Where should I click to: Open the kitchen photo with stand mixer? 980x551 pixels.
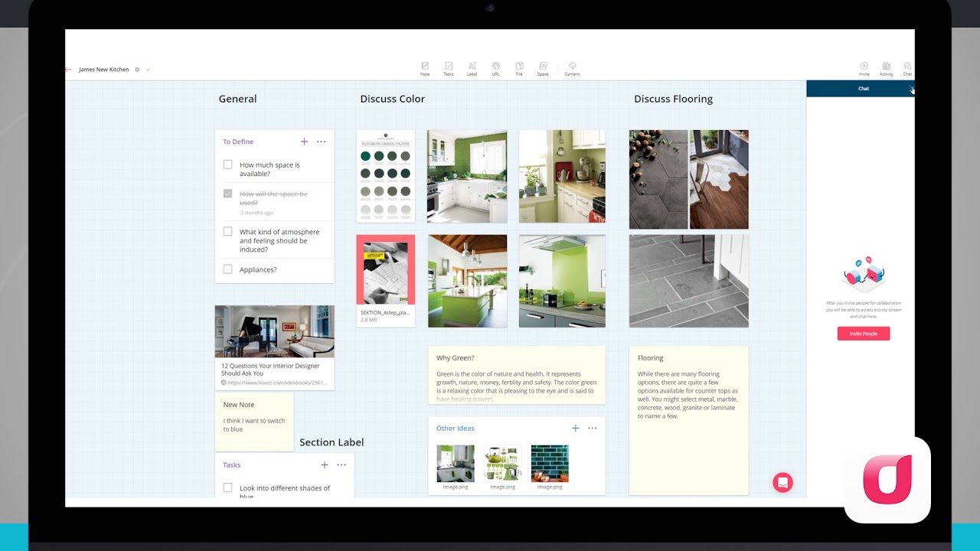[x=562, y=176]
